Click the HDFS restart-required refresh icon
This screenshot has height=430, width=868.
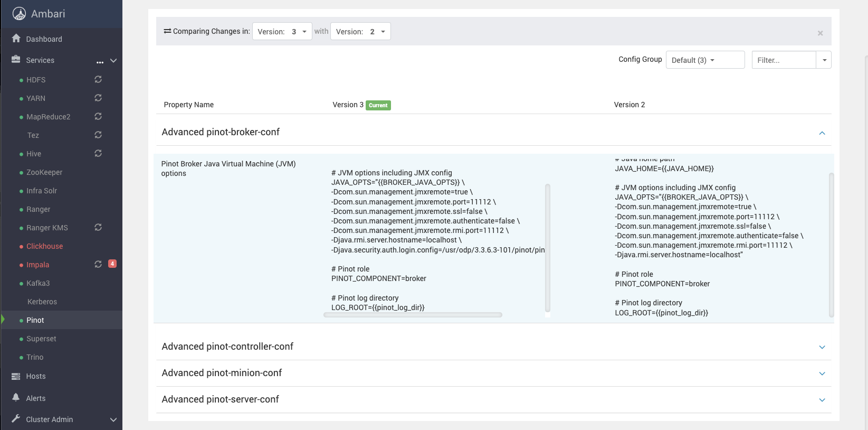point(98,79)
